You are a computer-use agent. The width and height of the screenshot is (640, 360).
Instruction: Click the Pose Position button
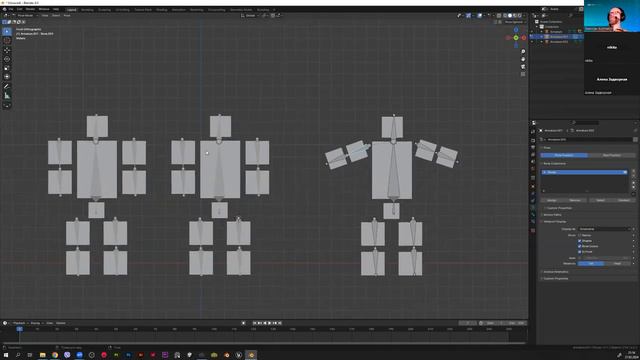(564, 156)
